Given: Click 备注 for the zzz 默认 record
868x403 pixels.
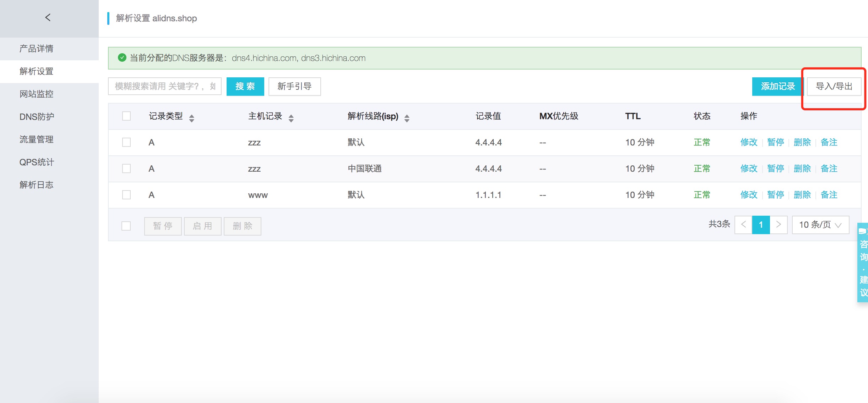Looking at the screenshot, I should pos(829,142).
